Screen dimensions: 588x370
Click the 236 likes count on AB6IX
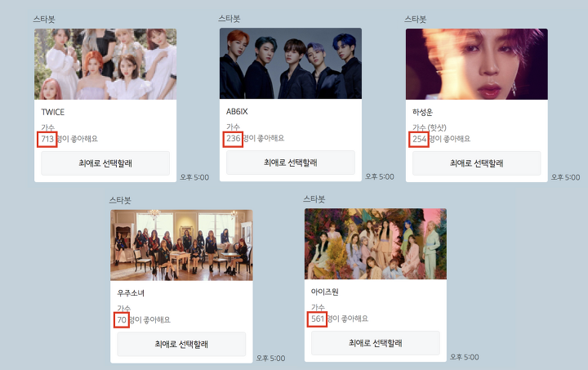[x=234, y=138]
